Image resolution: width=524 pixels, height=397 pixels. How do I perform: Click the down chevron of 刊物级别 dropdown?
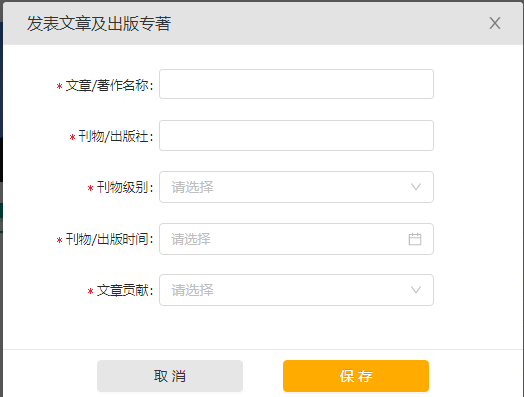click(x=416, y=187)
